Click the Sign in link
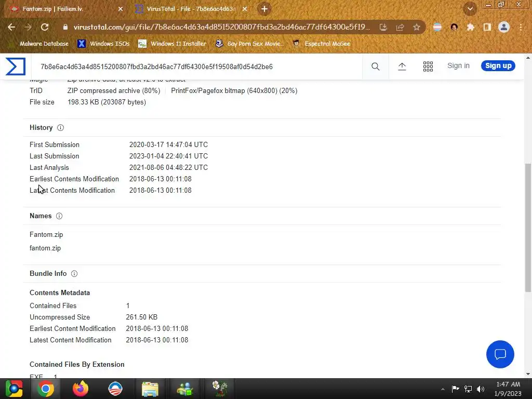 (458, 66)
